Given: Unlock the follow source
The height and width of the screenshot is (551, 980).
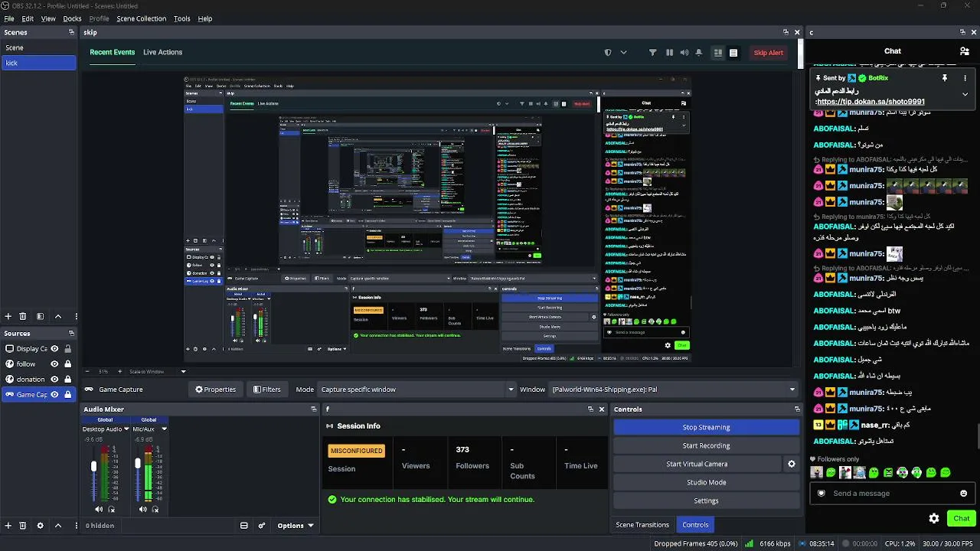Looking at the screenshot, I should pyautogui.click(x=68, y=364).
